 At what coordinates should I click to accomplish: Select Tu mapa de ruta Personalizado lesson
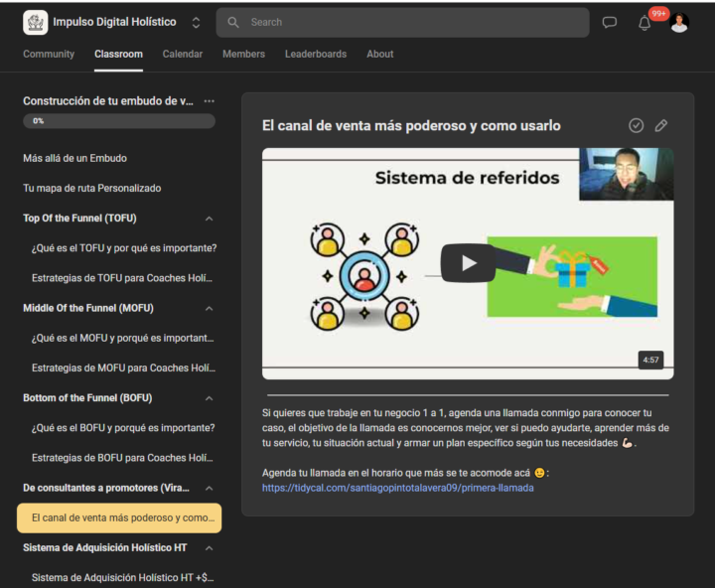click(x=91, y=188)
